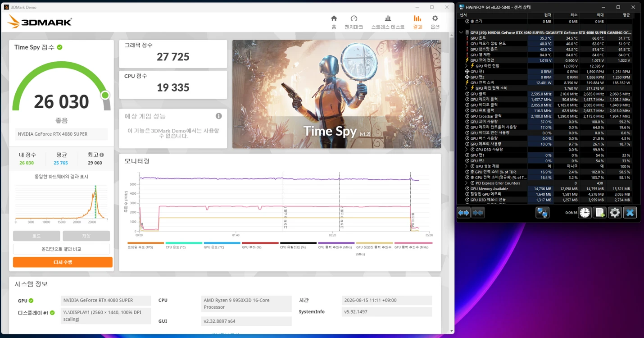Expand the GPU 성능 제한 row

click(467, 166)
